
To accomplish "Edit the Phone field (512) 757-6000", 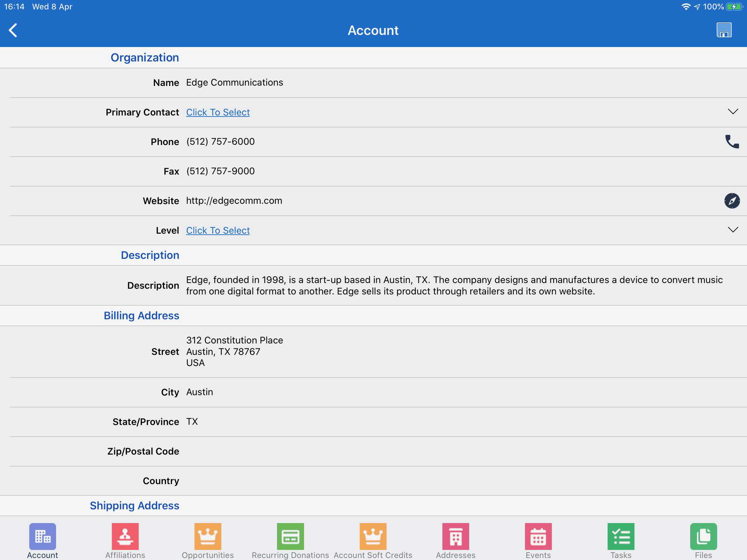I will click(221, 141).
